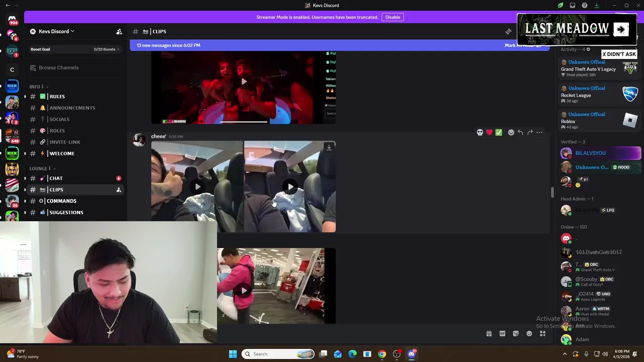Screen dimensions: 644x362
Task: Open the Activity section settings gear
Action: pyautogui.click(x=588, y=49)
